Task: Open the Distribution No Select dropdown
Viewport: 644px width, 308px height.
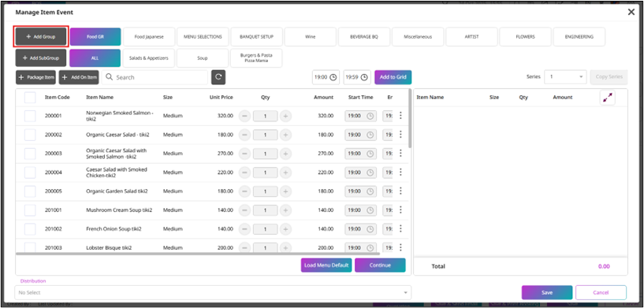Action: (213, 292)
